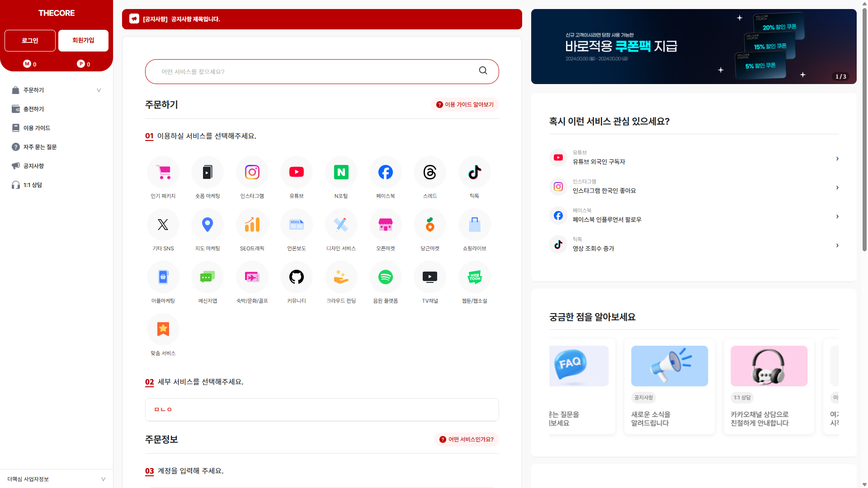Open 영상 조회수 증가 recommendation arrow
This screenshot has width=868, height=488.
click(837, 245)
